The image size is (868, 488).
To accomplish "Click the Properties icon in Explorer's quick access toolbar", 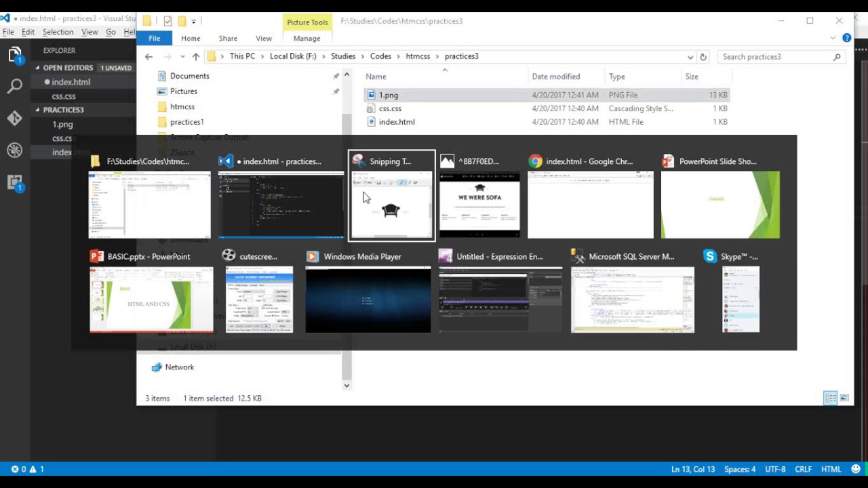I will coord(167,21).
